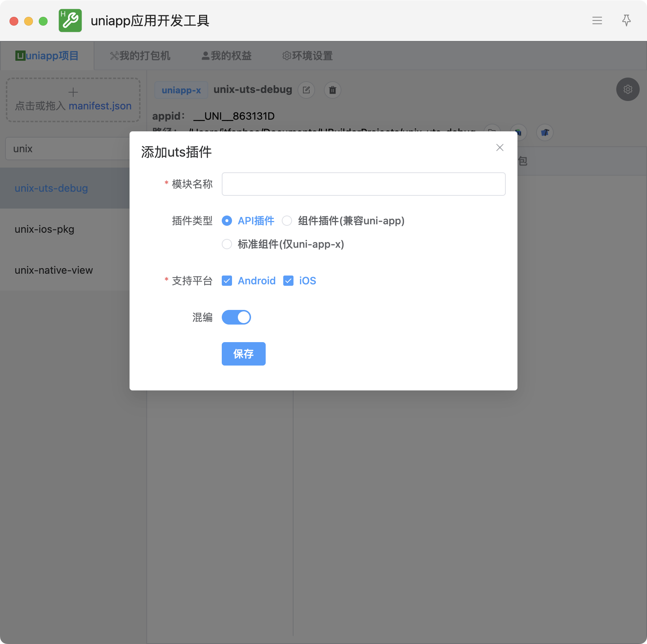Uncheck the iOS platform checkbox
647x644 pixels.
(x=288, y=281)
